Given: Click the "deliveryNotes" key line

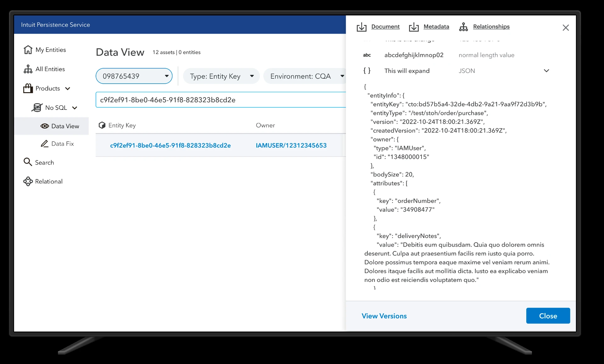Looking at the screenshot, I should coord(409,236).
